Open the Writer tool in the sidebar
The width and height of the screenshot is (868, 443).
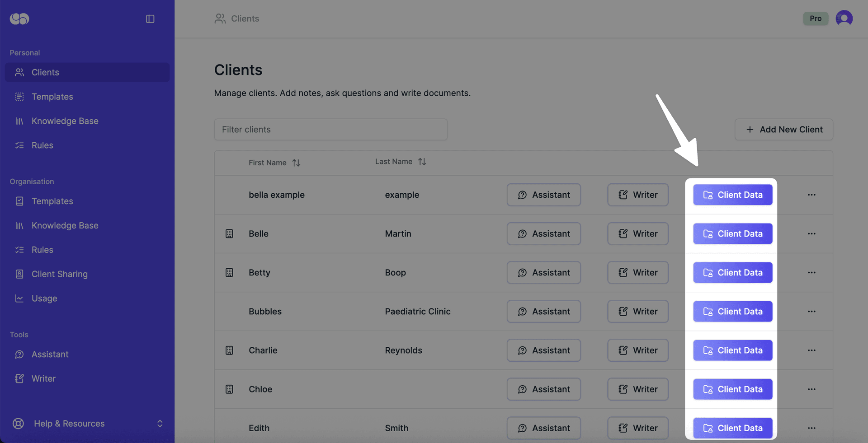click(x=43, y=378)
